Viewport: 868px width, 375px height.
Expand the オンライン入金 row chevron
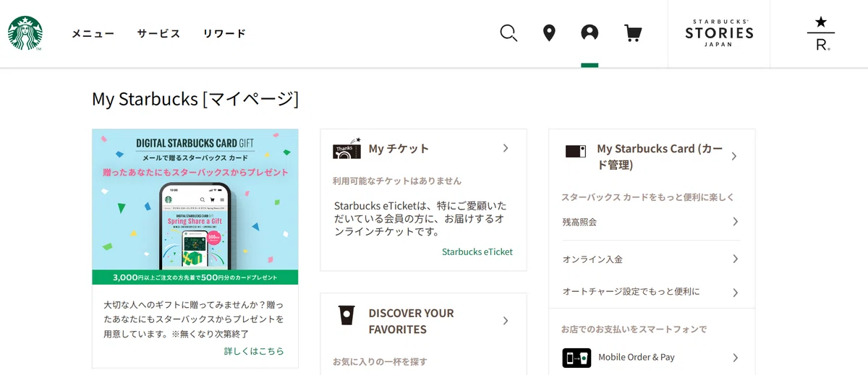click(x=735, y=259)
